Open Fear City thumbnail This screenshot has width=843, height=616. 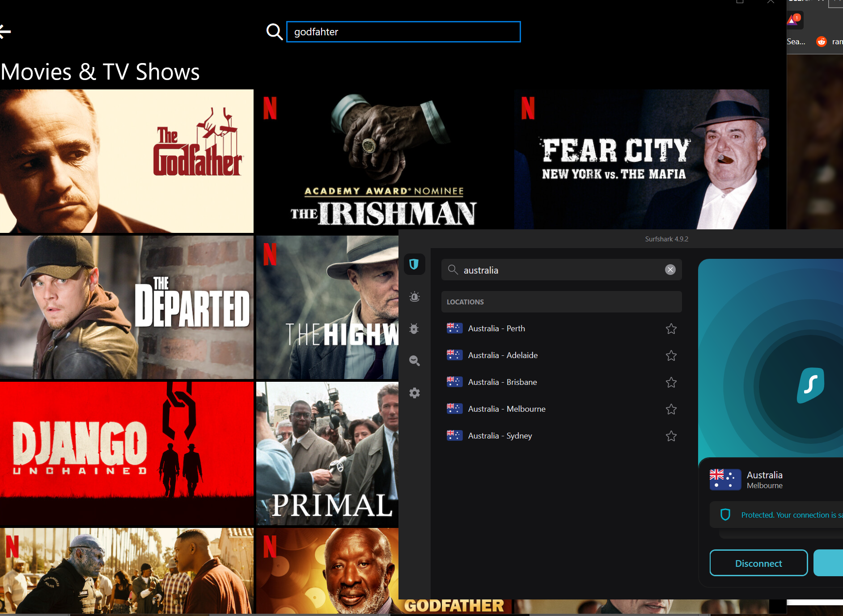pyautogui.click(x=641, y=160)
